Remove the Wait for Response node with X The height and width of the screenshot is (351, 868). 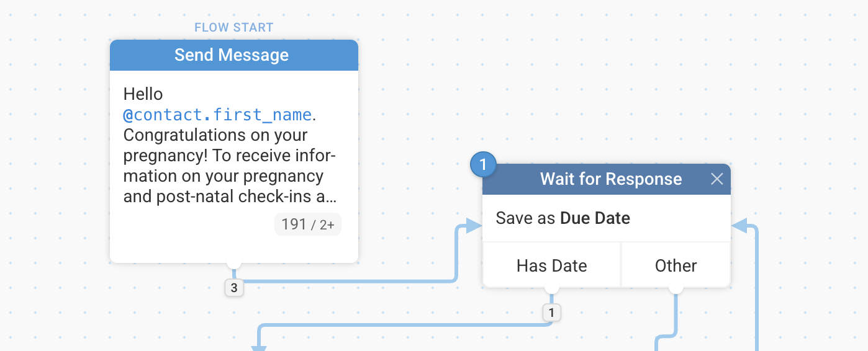click(x=717, y=179)
